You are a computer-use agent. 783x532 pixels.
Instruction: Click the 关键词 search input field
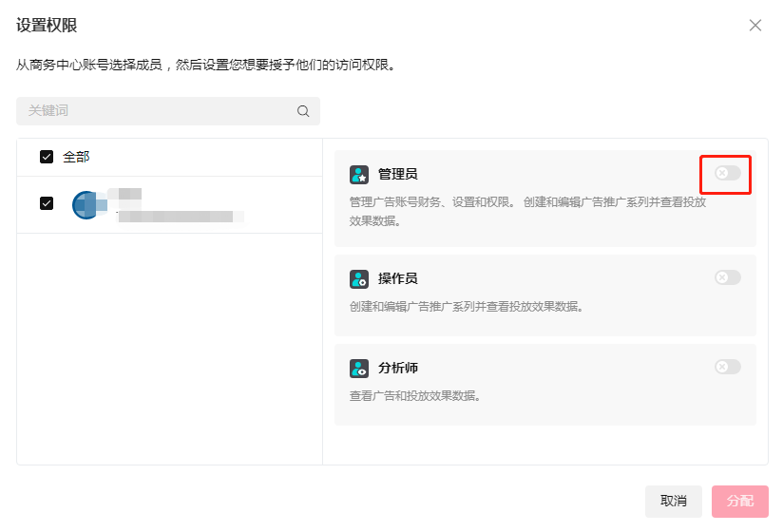click(x=157, y=111)
